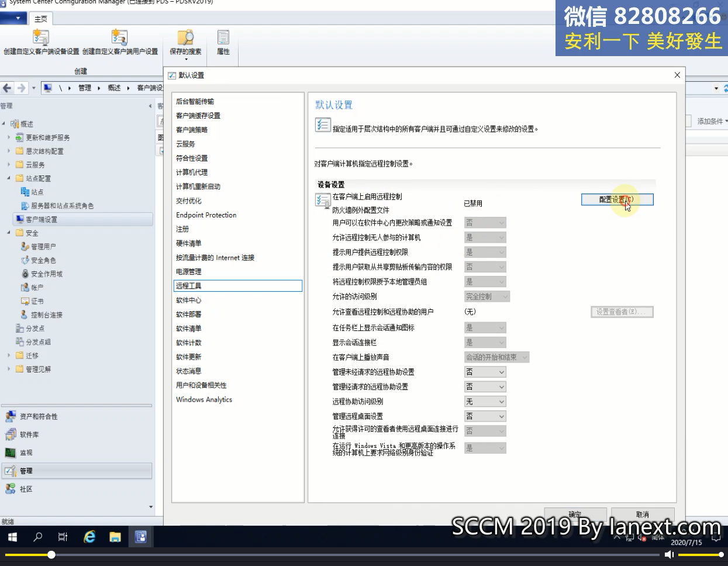Collapse the 概述 tree node

click(x=4, y=124)
